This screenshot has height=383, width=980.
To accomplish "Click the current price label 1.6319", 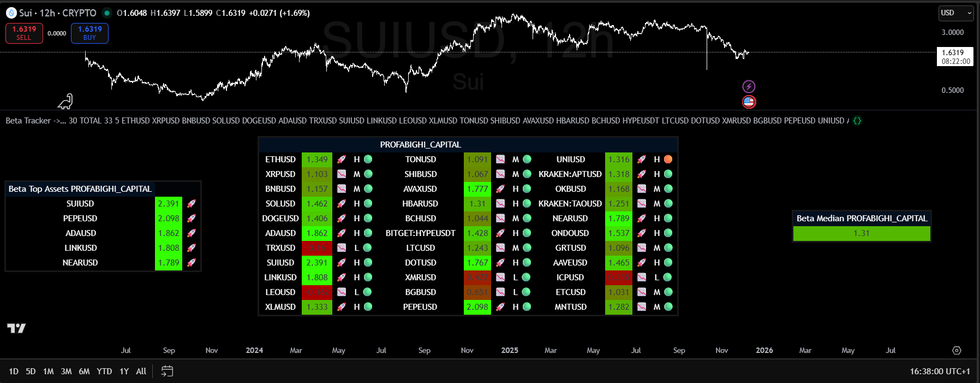I will [x=955, y=57].
